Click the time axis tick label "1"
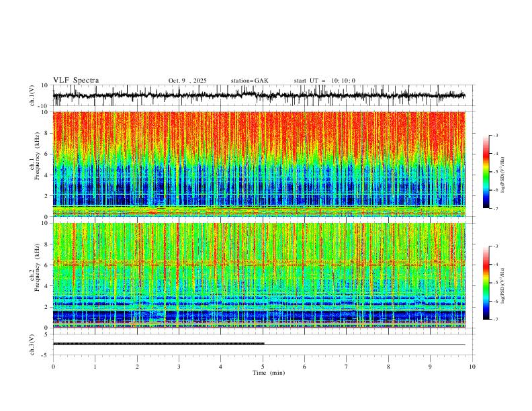 95,367
